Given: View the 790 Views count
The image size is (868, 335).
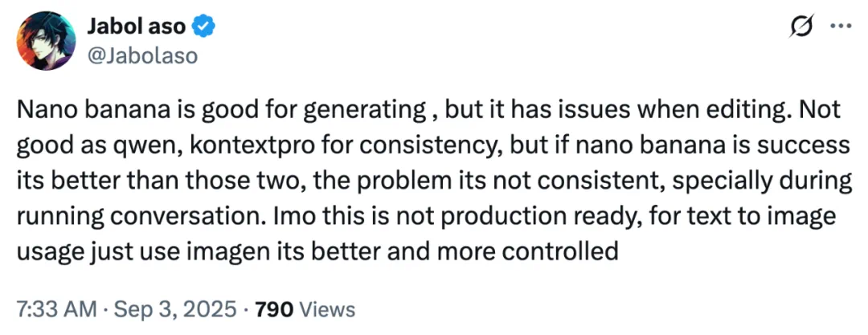Looking at the screenshot, I should click(305, 309).
